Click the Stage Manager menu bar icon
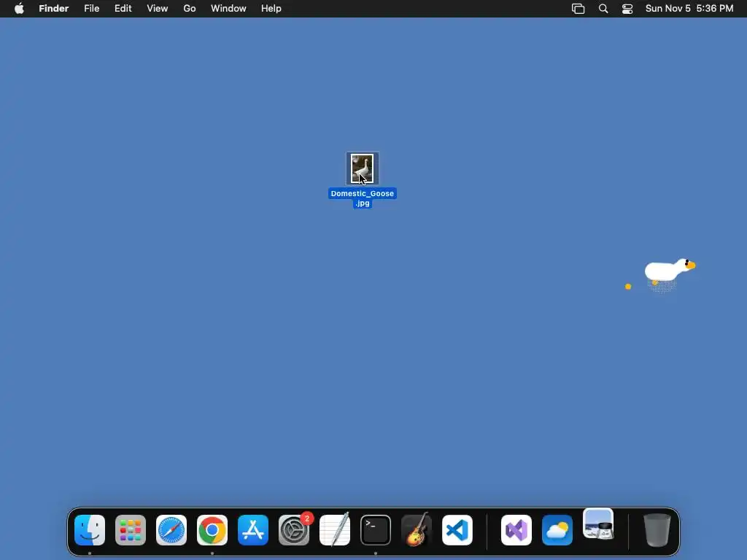The image size is (747, 560). click(578, 9)
